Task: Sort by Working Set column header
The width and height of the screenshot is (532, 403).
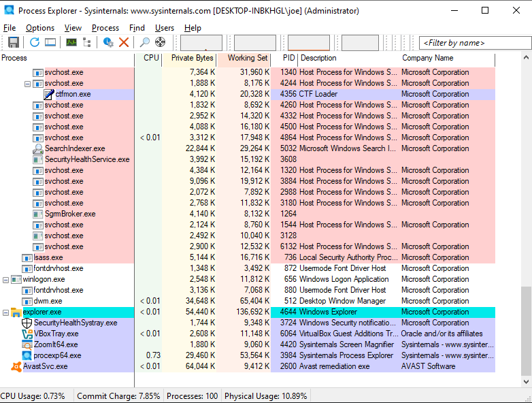Action: (244, 58)
